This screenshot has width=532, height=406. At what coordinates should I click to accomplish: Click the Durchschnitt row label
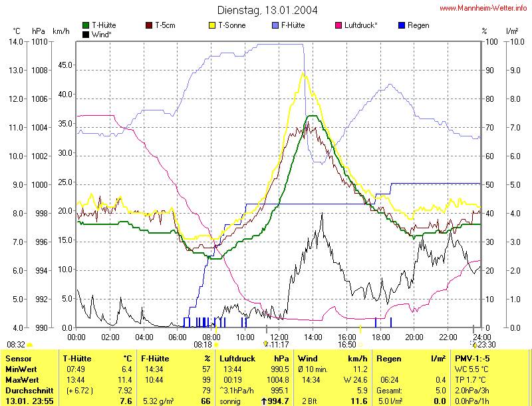tap(28, 390)
